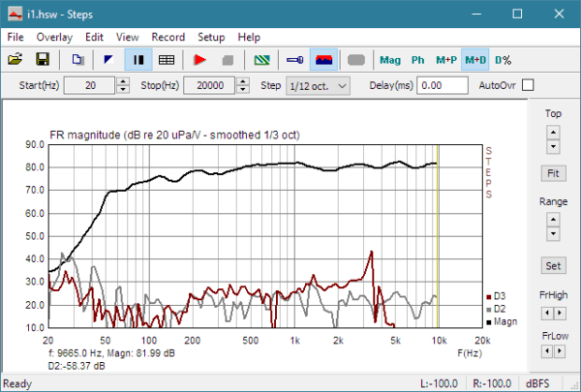581x392 pixels.
Task: Click the open file folder icon
Action: (15, 60)
